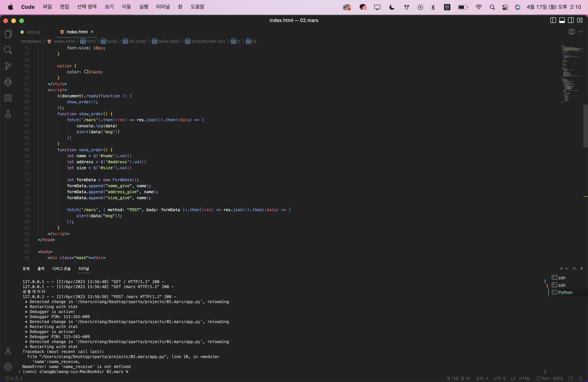Viewport: 588px width, 382px height.
Task: Open the Extensions view
Action: coord(8,98)
